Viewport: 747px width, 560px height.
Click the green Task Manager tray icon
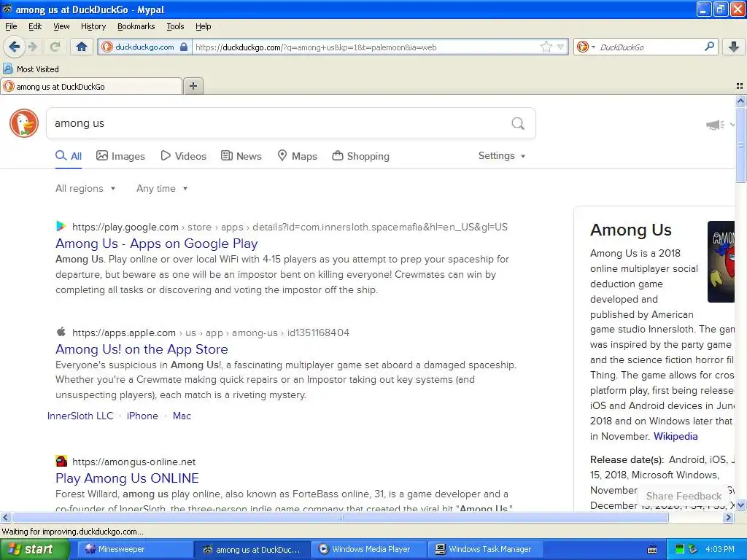pyautogui.click(x=680, y=549)
